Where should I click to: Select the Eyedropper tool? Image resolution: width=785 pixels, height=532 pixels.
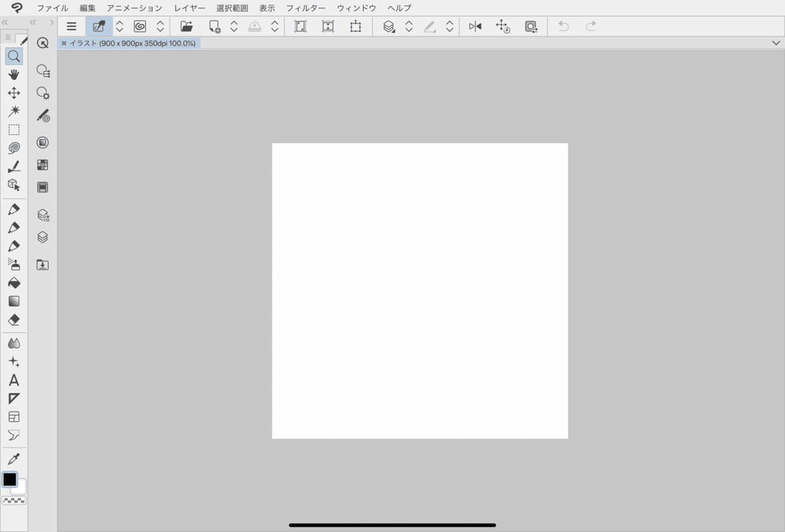(14, 459)
